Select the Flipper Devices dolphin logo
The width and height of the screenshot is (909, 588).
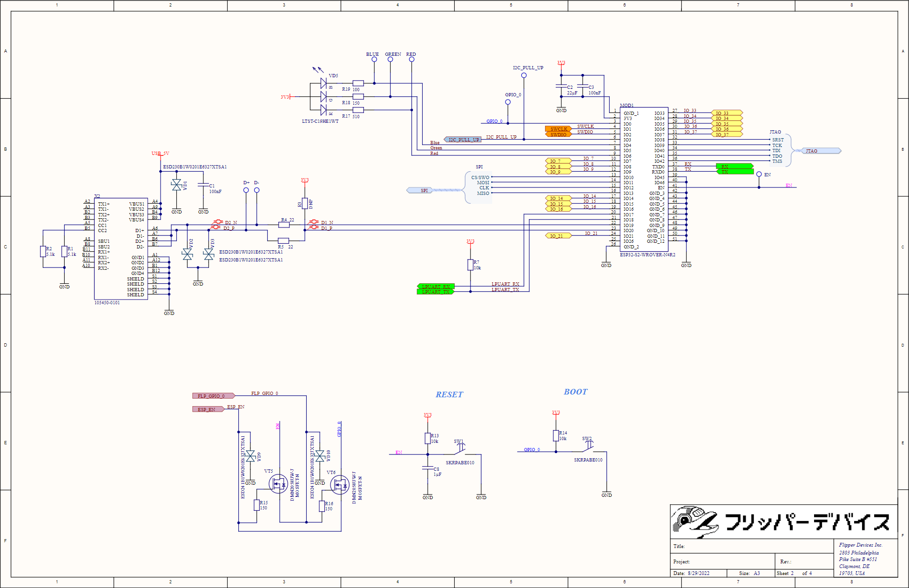(x=694, y=521)
